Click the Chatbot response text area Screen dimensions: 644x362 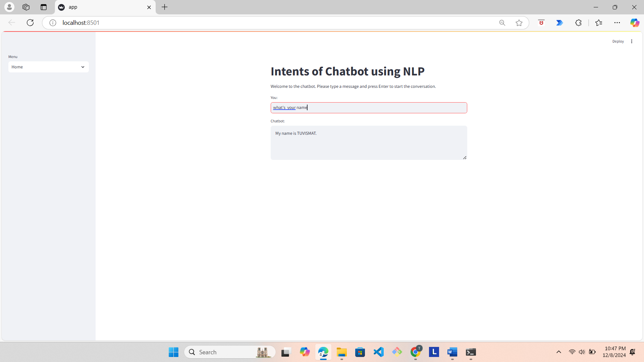pyautogui.click(x=369, y=143)
